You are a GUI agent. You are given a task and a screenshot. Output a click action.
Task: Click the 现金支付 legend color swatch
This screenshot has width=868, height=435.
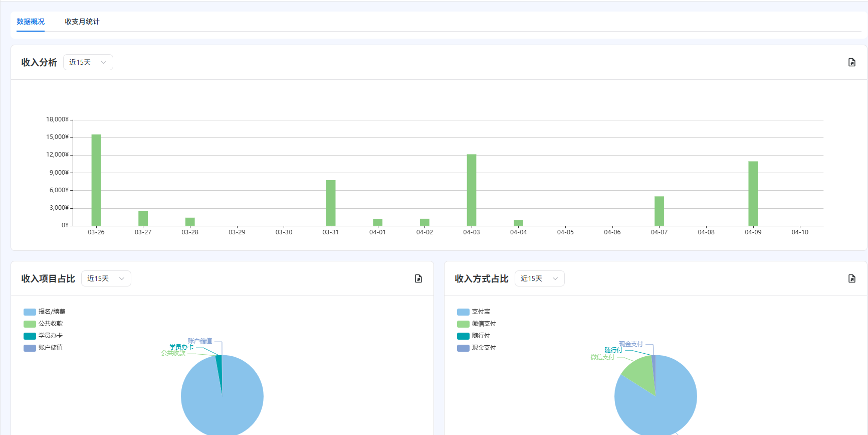[463, 348]
